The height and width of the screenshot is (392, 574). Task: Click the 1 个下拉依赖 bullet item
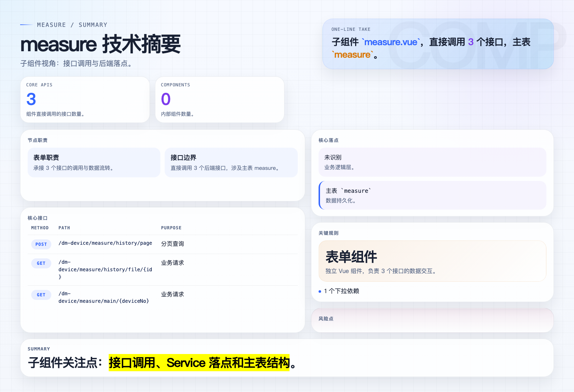pos(339,291)
